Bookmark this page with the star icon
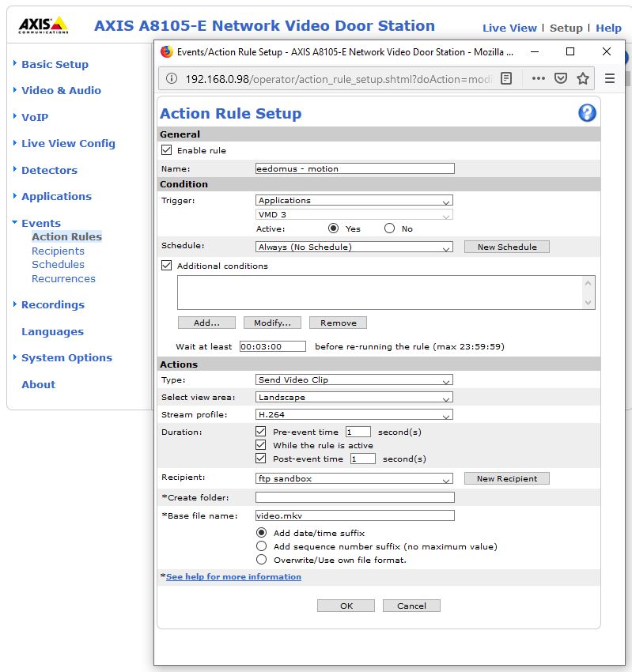 (583, 78)
